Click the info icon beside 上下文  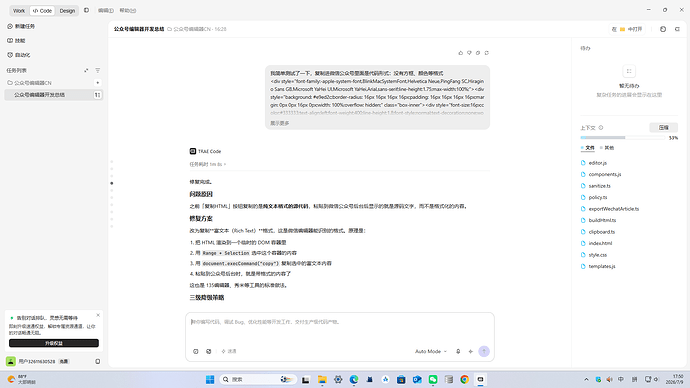(x=601, y=128)
